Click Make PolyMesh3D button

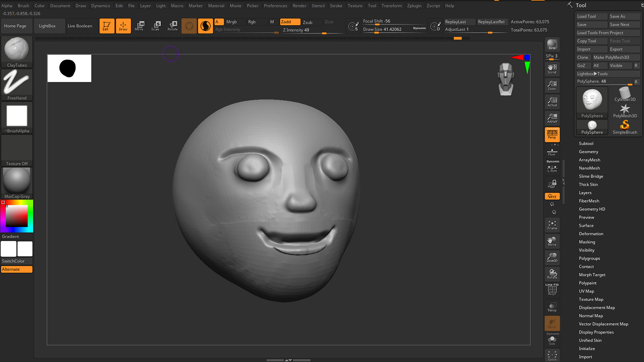[x=616, y=57]
